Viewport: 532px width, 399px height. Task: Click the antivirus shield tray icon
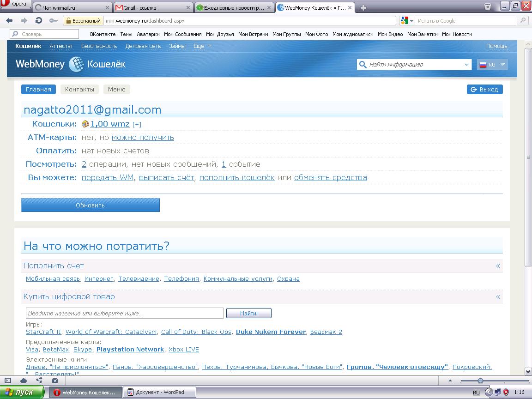click(506, 392)
